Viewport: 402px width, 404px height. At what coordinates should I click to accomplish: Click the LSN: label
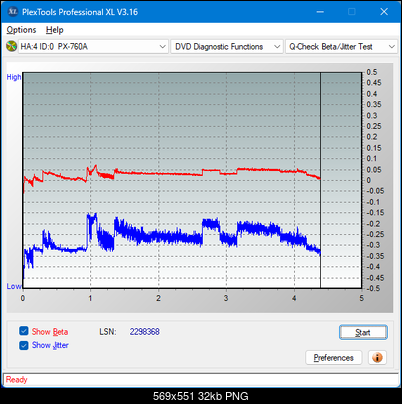coord(108,332)
